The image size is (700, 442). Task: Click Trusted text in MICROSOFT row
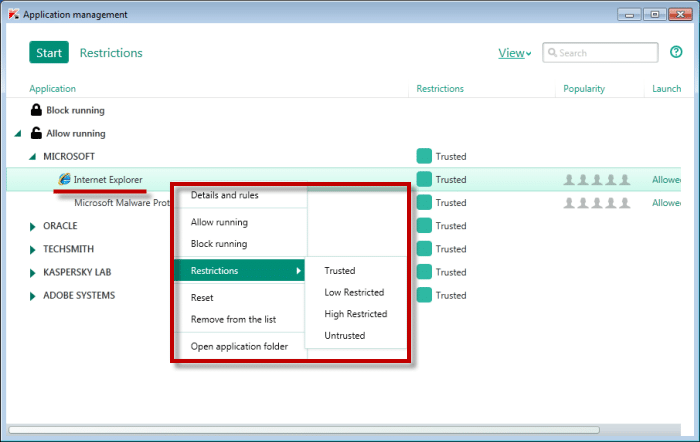(451, 157)
